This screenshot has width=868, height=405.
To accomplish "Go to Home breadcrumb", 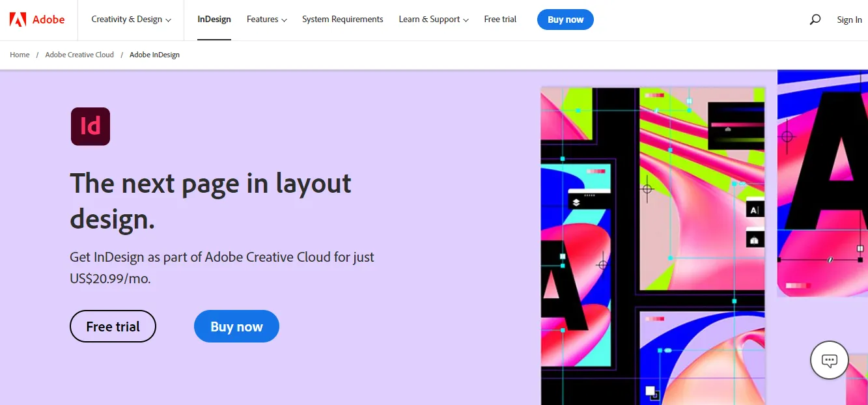I will [x=20, y=55].
